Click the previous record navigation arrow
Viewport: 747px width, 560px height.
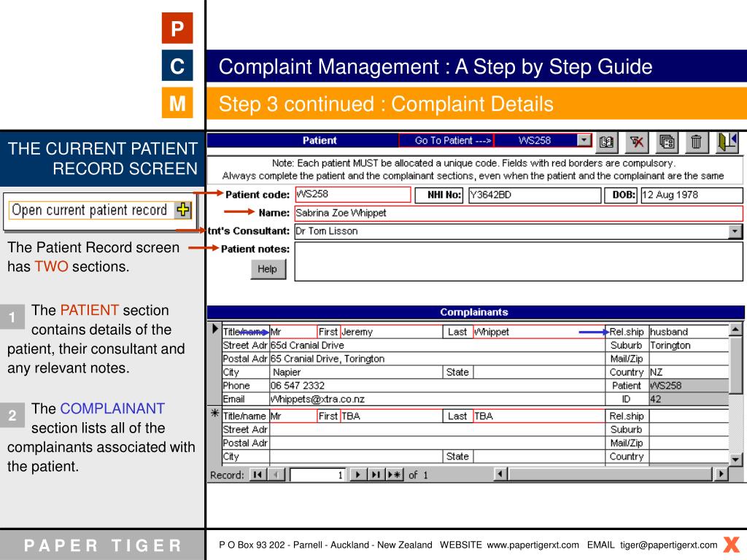pos(276,475)
